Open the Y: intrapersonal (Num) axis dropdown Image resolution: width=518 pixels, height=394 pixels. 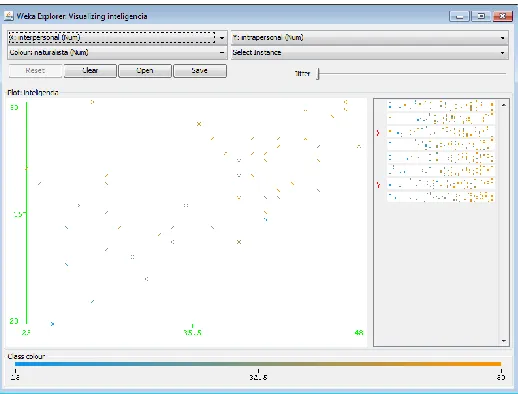[x=370, y=38]
